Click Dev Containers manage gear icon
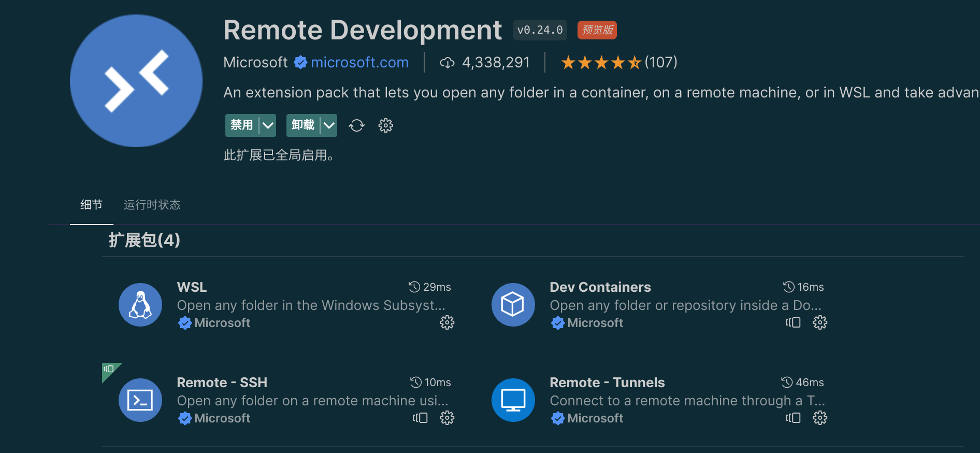Image resolution: width=980 pixels, height=453 pixels. [820, 323]
